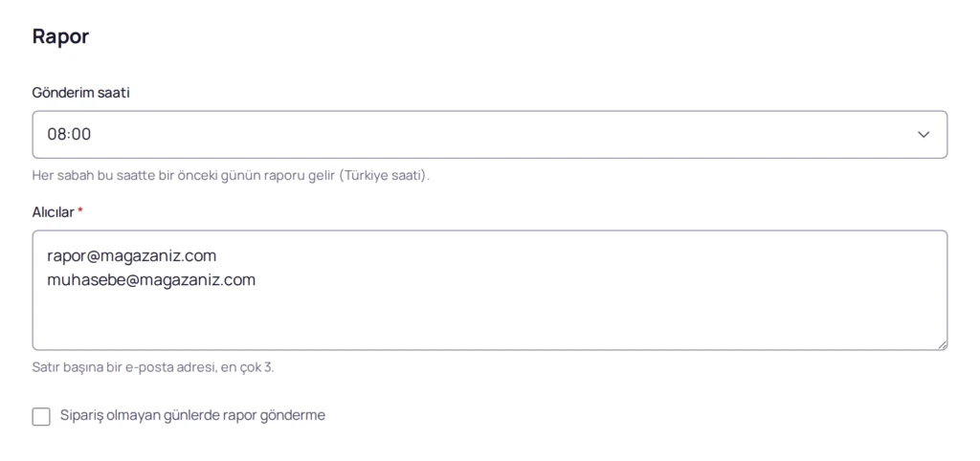Viewport: 980px width, 461px height.
Task: Place cursor in muhasebe@magazaniz.com line
Action: click(x=151, y=280)
